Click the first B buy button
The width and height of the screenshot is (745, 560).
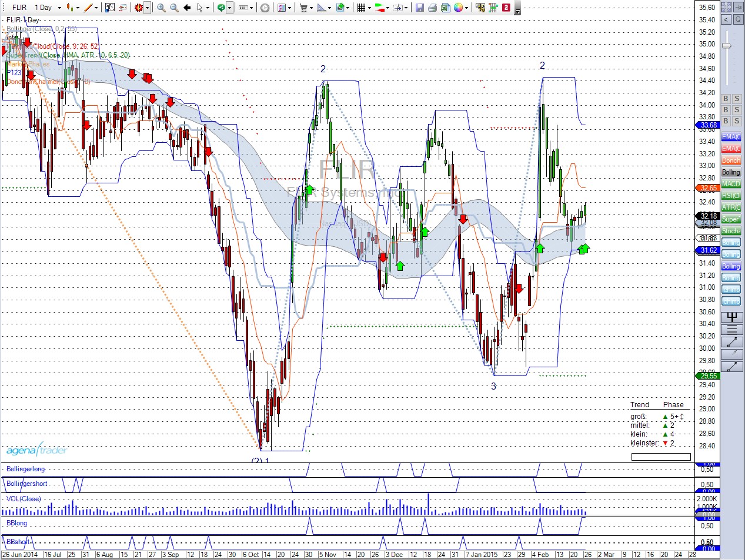(726, 99)
